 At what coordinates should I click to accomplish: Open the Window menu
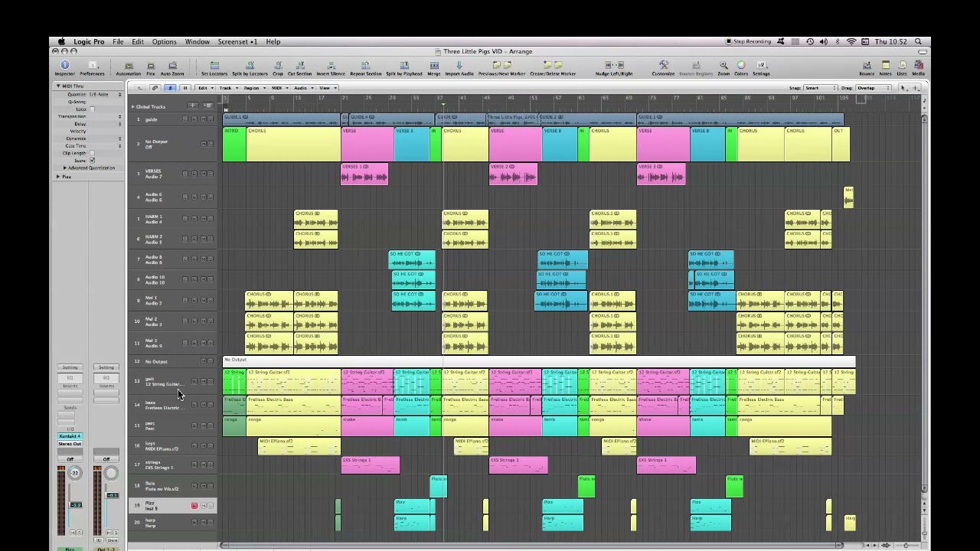197,41
